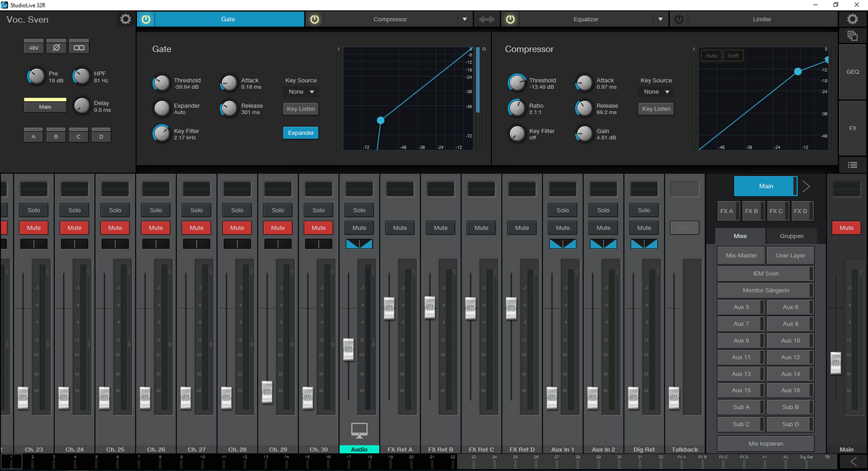Enable Soft knee in Compressor
868x471 pixels.
coord(733,56)
